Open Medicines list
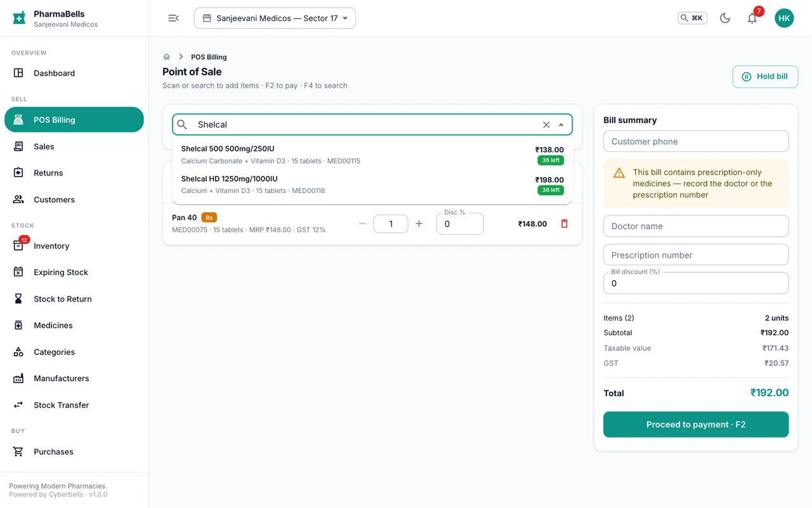Viewport: 812px width, 508px height. (74, 325)
